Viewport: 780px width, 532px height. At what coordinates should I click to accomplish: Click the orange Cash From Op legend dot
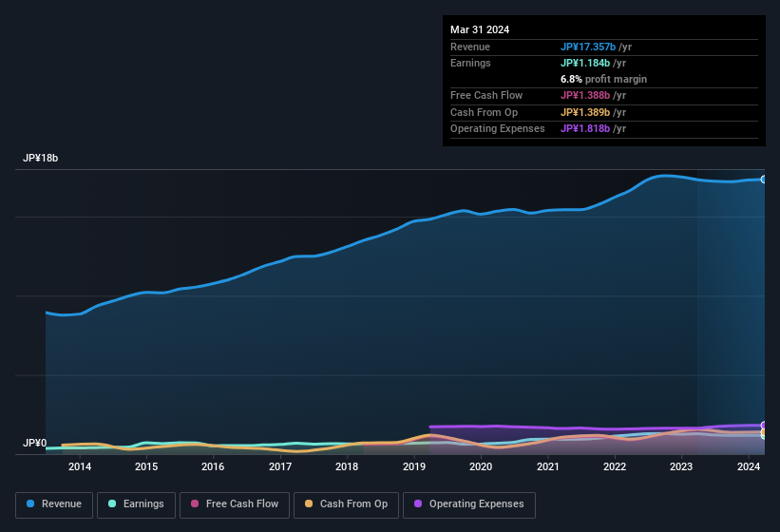pos(311,504)
